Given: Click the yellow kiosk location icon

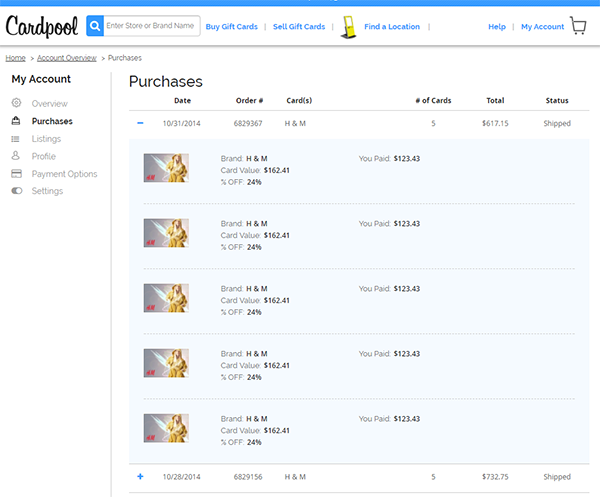Looking at the screenshot, I should coord(349,27).
